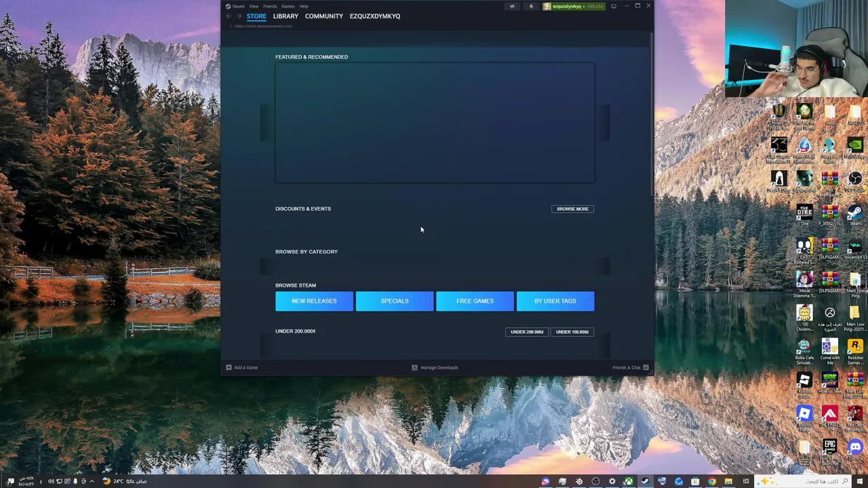The image size is (868, 488).
Task: Open Roblox Studio desktop shortcut
Action: coord(804,385)
